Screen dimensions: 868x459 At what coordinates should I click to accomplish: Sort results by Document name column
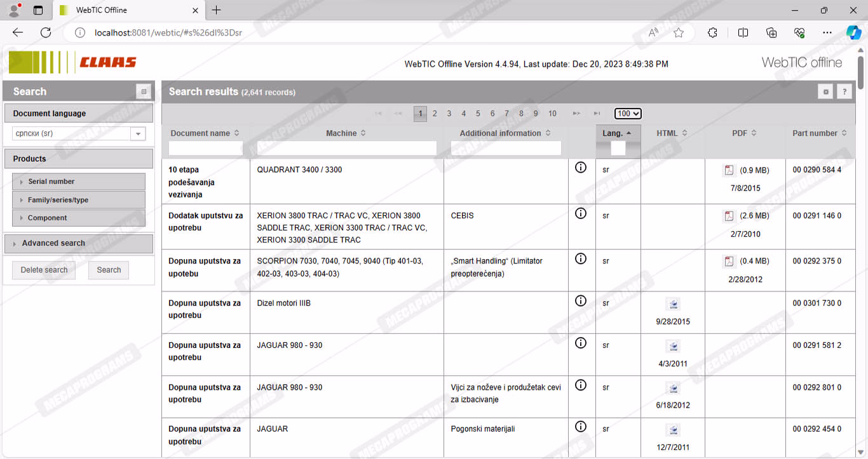(205, 133)
